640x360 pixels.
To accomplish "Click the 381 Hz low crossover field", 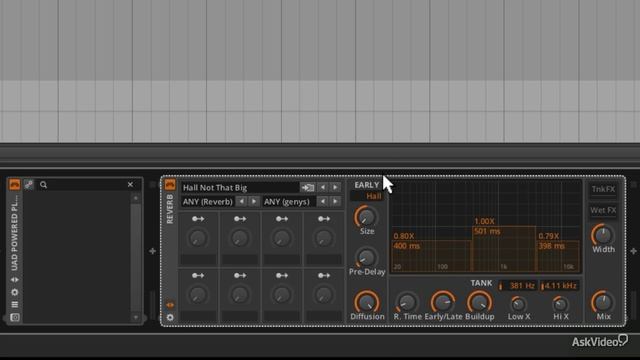I will pyautogui.click(x=518, y=286).
